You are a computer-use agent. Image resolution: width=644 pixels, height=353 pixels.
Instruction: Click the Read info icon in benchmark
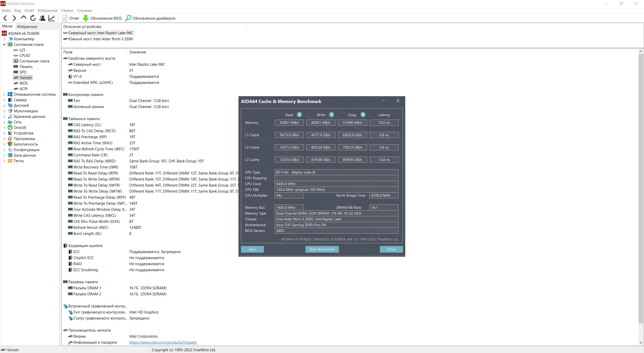coord(299,115)
